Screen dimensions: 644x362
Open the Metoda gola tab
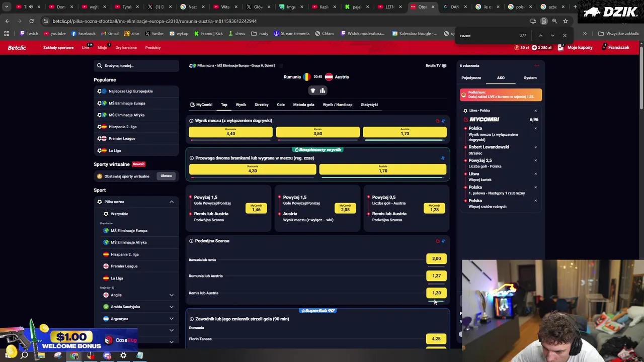click(x=304, y=105)
